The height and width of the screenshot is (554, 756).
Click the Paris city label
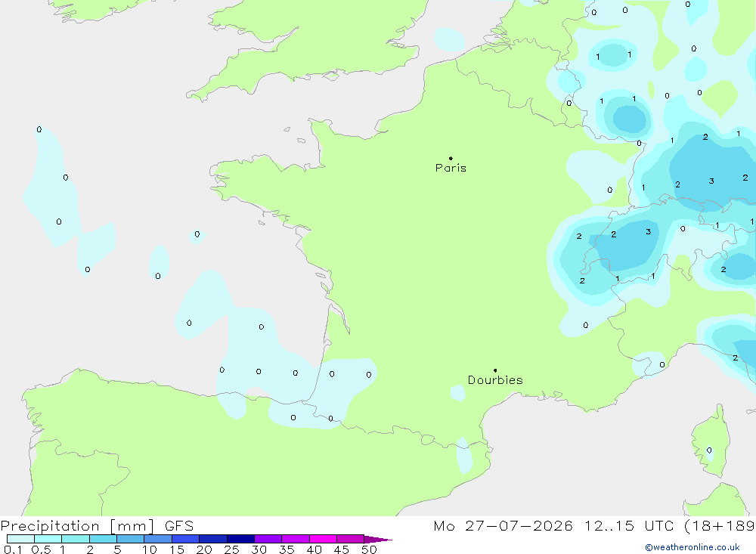[x=451, y=168]
